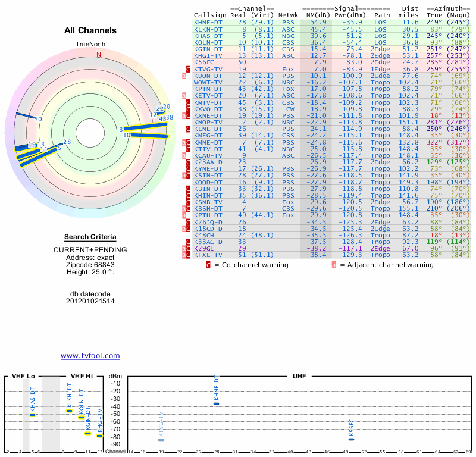Click the co-channel icon beside KLNE-DT
This screenshot has height=457, width=476.
click(x=188, y=129)
